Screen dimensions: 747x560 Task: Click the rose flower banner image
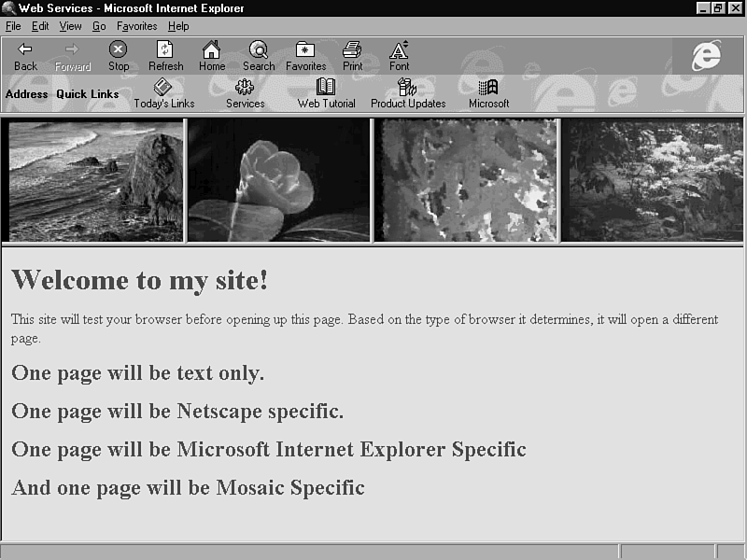(x=279, y=180)
